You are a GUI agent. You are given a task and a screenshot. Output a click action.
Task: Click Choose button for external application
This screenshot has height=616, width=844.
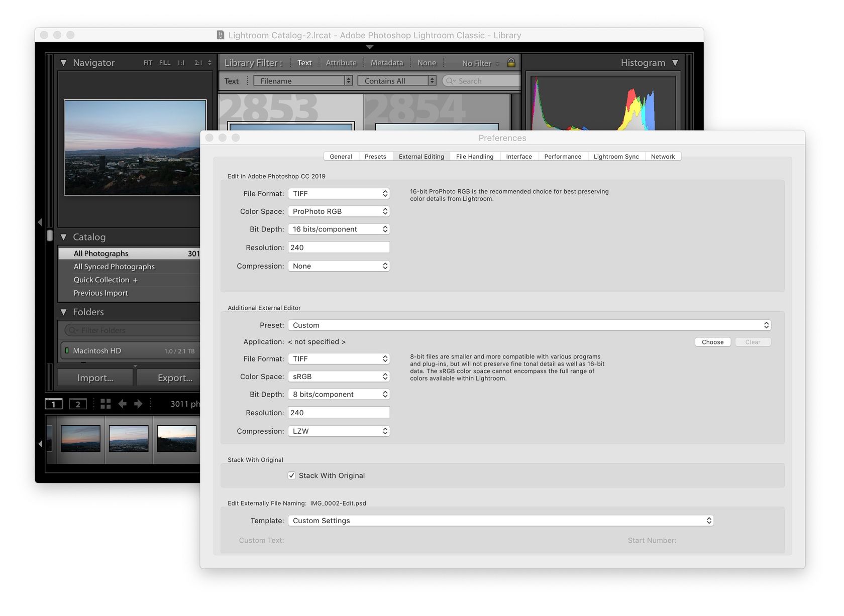713,342
